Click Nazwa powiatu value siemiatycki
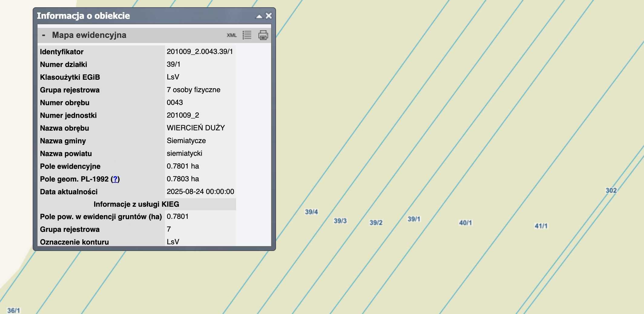Image resolution: width=644 pixels, height=314 pixels. (x=184, y=153)
